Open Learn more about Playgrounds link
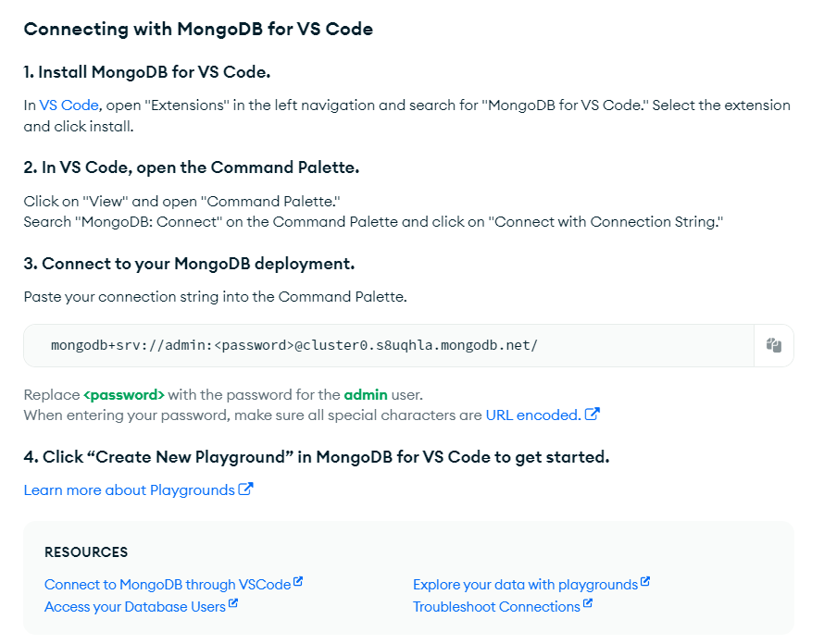This screenshot has height=644, width=824. (130, 490)
